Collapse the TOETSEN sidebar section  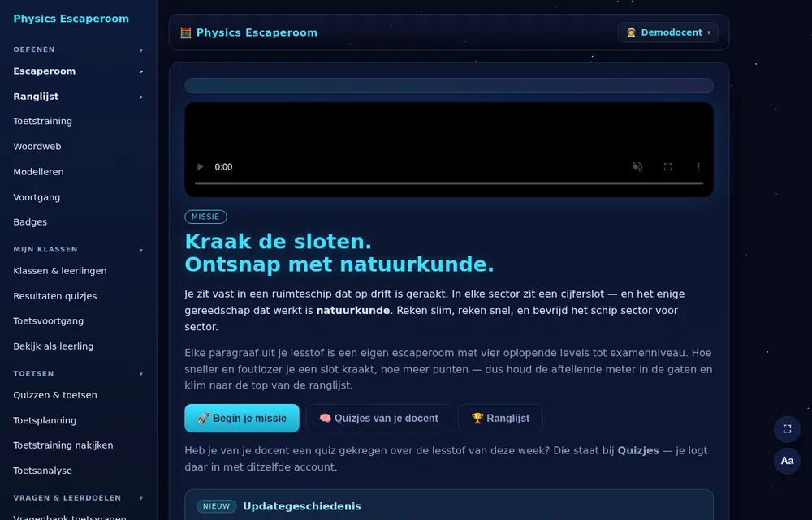(140, 374)
